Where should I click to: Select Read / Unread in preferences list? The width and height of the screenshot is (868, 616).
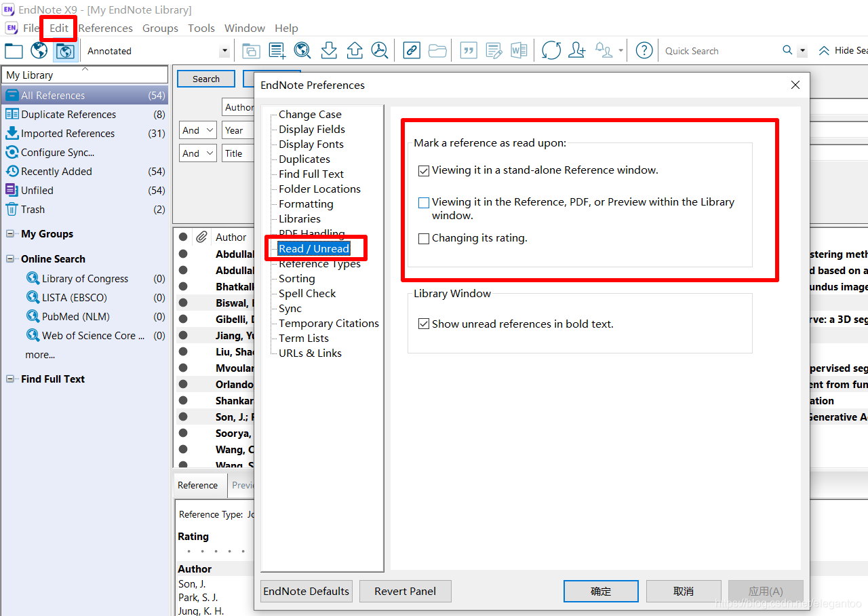pos(314,248)
